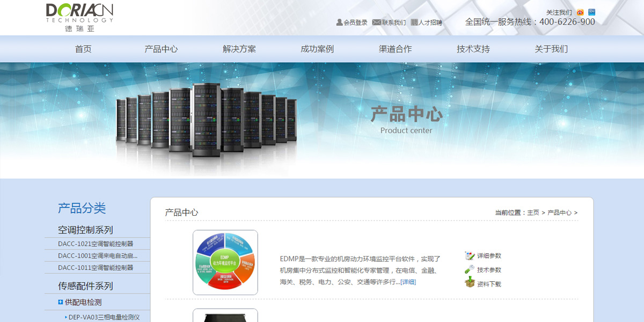Click the 产品分类 sidebar title
Screen dimensions: 644x322
tap(82, 208)
